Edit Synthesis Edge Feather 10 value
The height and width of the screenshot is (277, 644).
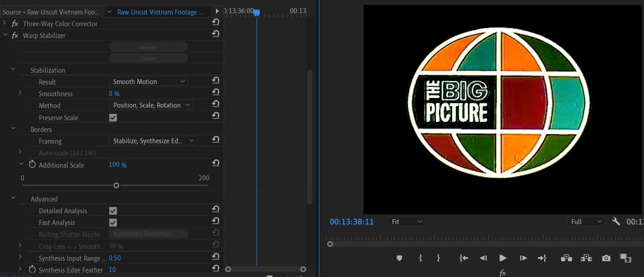click(112, 270)
